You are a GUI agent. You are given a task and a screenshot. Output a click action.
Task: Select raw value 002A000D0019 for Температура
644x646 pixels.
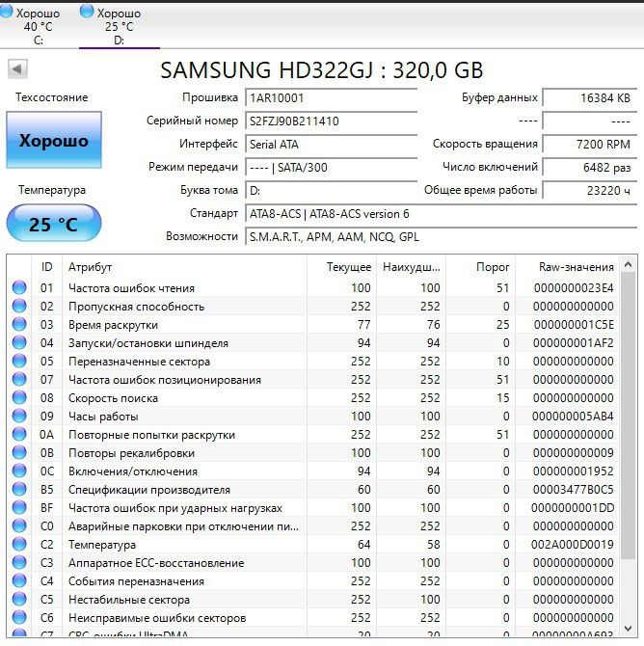pos(573,545)
